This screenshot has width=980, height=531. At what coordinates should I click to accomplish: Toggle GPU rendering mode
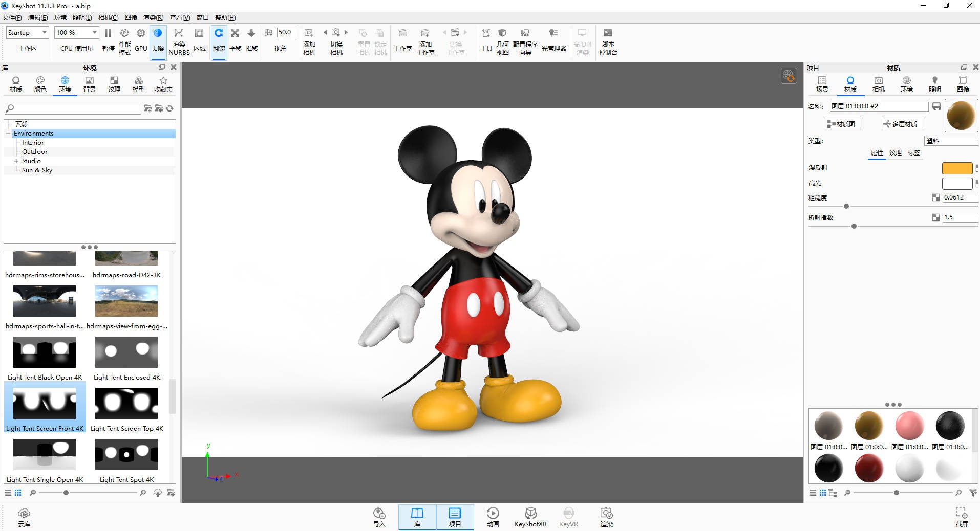[141, 40]
